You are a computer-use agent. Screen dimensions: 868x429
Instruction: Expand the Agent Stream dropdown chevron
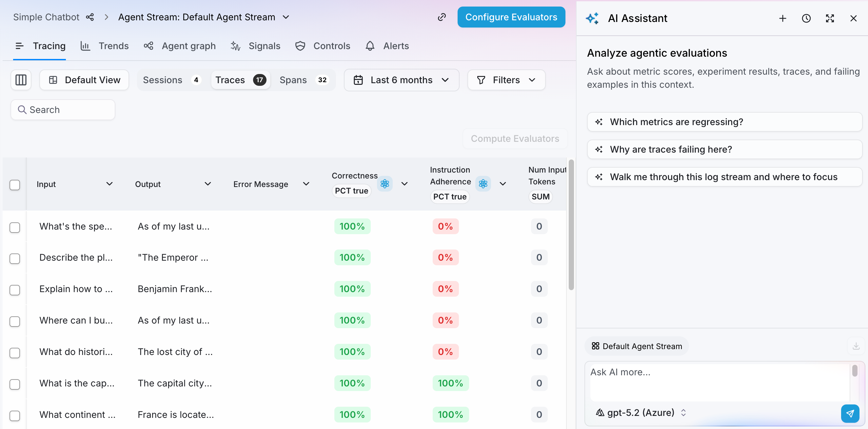pos(286,17)
